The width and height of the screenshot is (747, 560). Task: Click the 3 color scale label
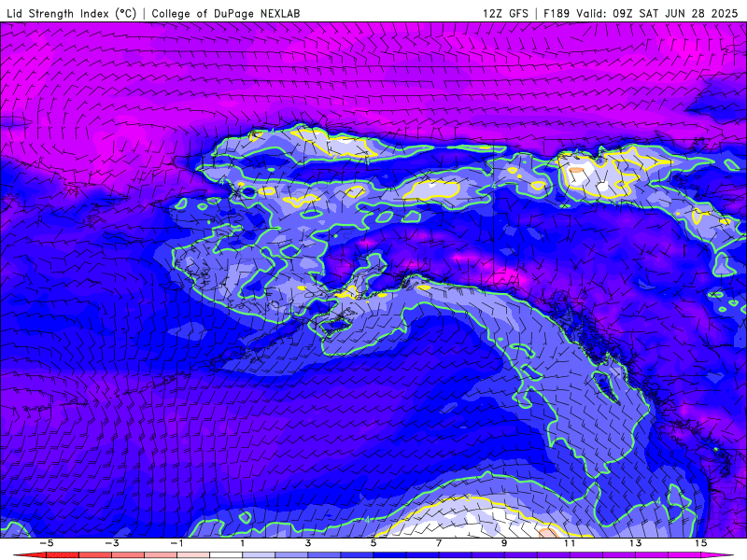pos(308,543)
